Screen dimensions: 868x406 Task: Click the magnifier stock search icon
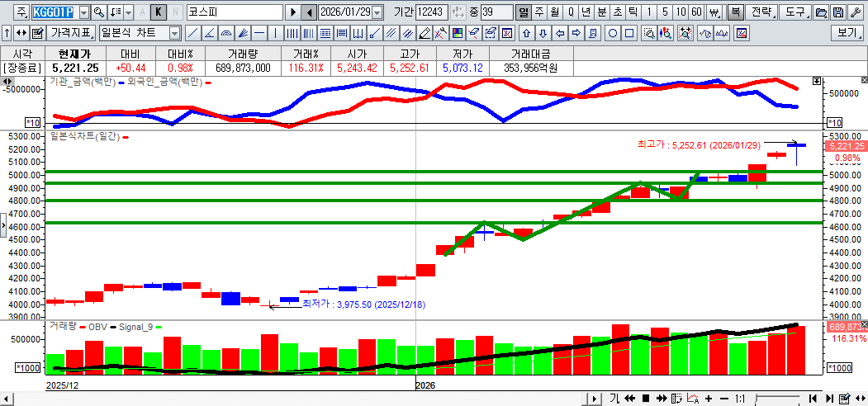click(x=99, y=12)
